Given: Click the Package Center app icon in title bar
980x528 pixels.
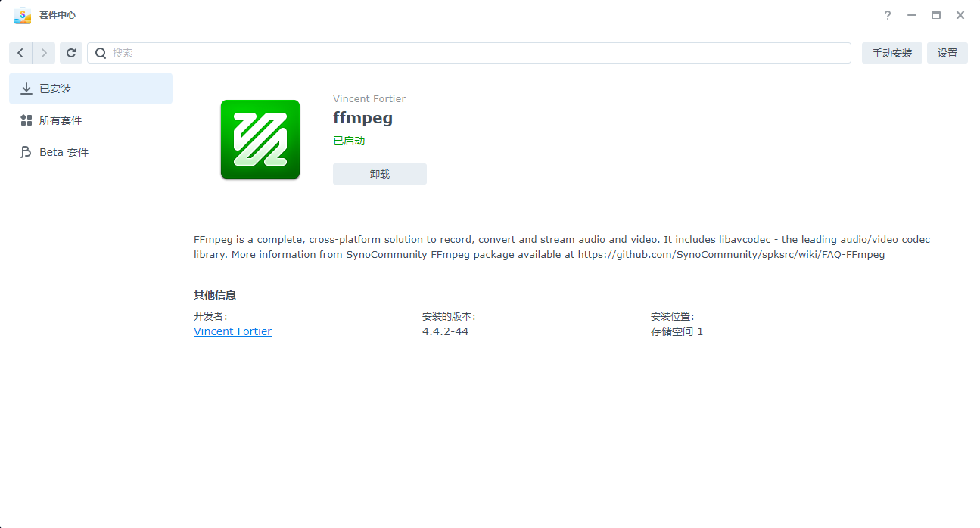Looking at the screenshot, I should tap(23, 15).
